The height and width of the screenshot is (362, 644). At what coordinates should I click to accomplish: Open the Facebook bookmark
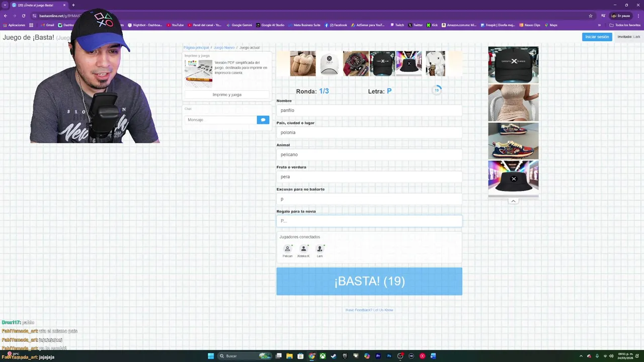336,25
